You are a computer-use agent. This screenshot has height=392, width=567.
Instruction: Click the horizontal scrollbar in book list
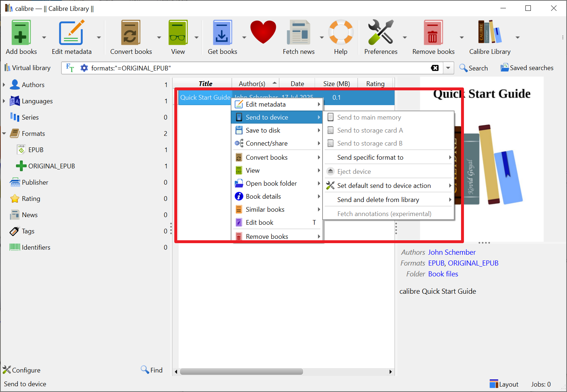point(241,371)
